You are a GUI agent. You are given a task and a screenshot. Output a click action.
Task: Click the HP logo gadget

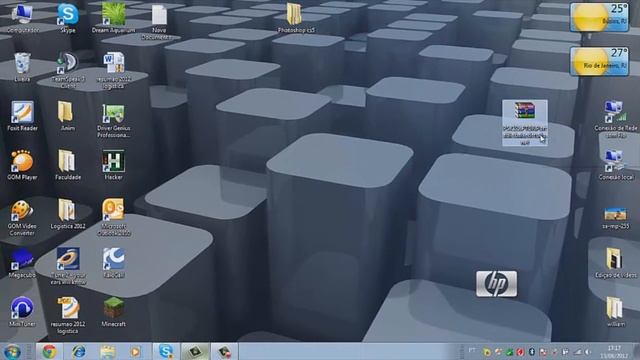496,284
